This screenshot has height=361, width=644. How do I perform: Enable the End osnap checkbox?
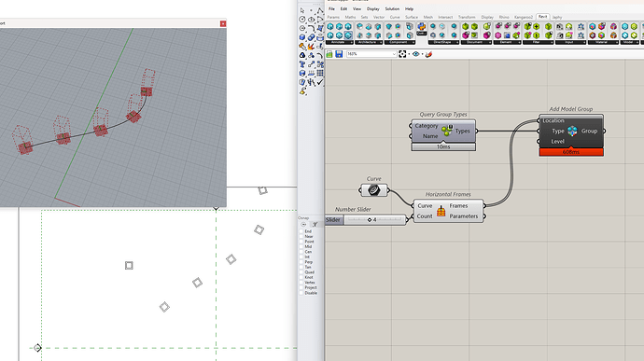pyautogui.click(x=301, y=231)
